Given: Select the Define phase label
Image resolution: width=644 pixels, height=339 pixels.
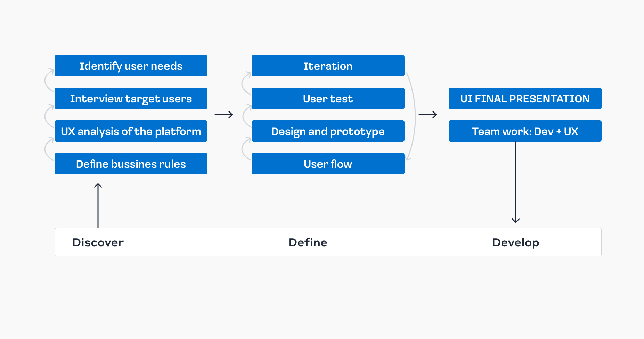Looking at the screenshot, I should [x=308, y=242].
